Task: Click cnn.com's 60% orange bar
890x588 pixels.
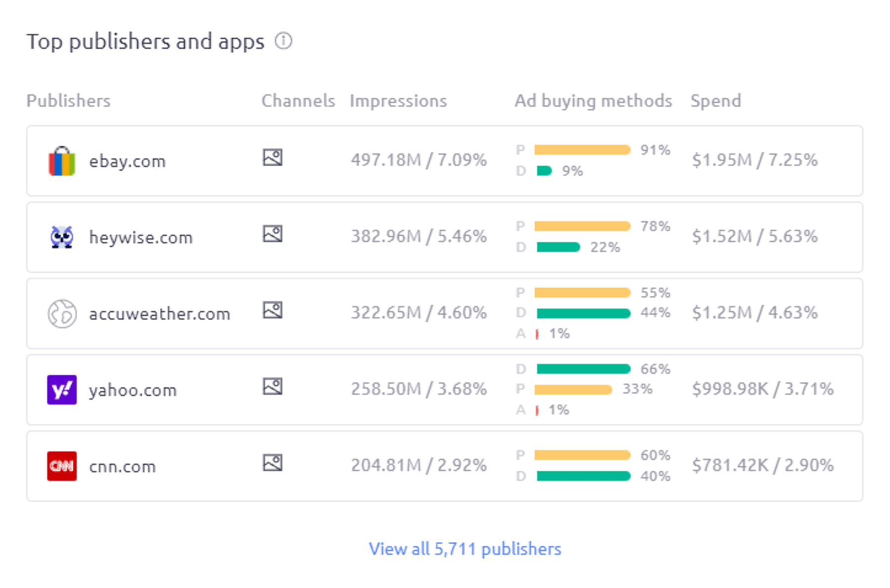Action: [x=582, y=455]
